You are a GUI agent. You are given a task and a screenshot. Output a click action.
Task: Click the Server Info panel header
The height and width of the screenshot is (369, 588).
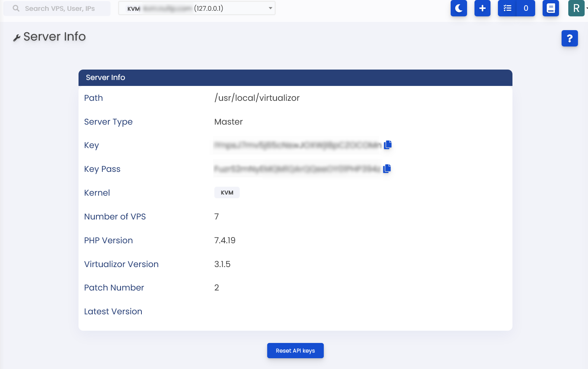point(295,78)
